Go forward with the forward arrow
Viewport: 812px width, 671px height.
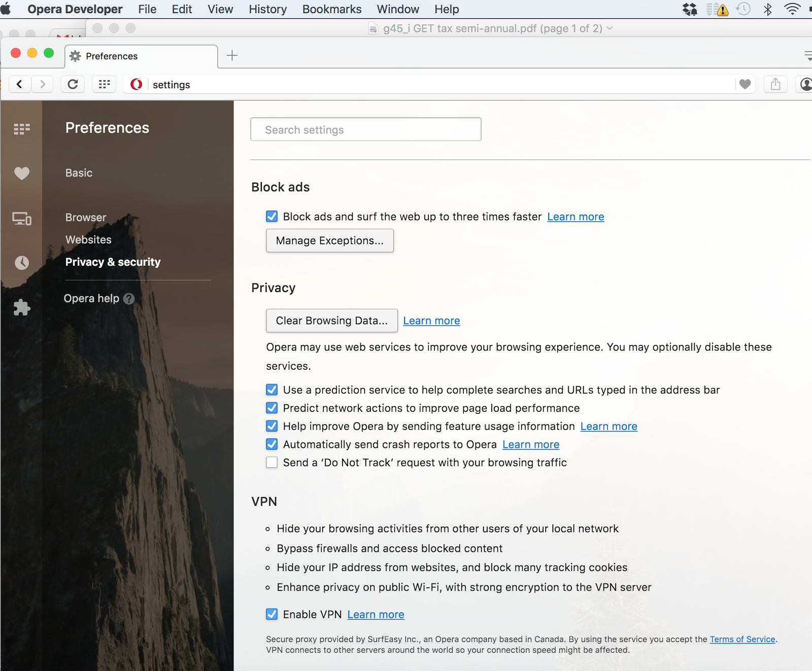click(x=43, y=84)
